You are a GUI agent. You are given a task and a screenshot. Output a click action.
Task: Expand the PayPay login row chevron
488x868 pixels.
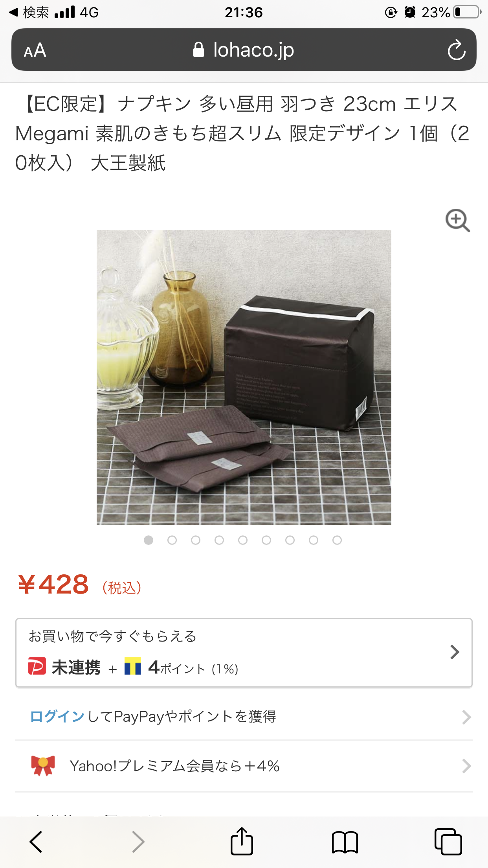pyautogui.click(x=466, y=717)
